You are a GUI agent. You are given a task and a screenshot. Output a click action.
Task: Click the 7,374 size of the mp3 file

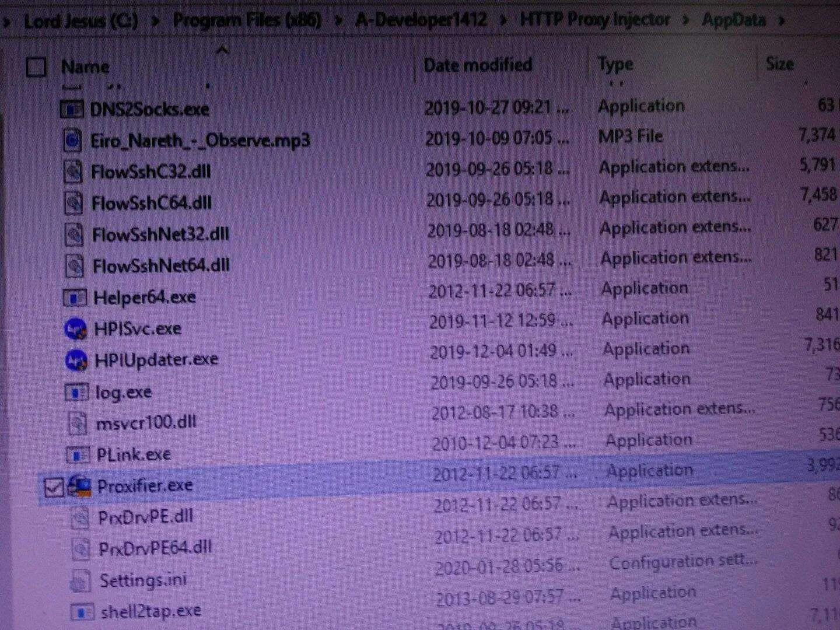(817, 135)
